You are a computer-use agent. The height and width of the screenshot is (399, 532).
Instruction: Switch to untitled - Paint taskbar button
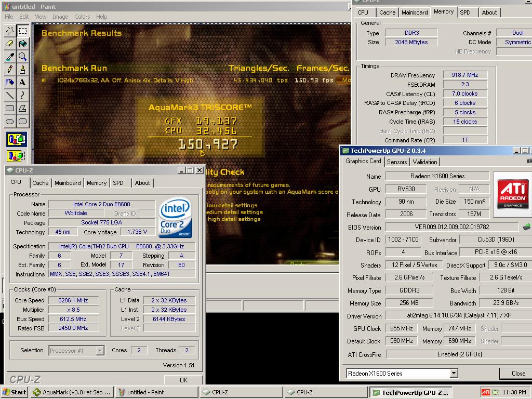(157, 392)
